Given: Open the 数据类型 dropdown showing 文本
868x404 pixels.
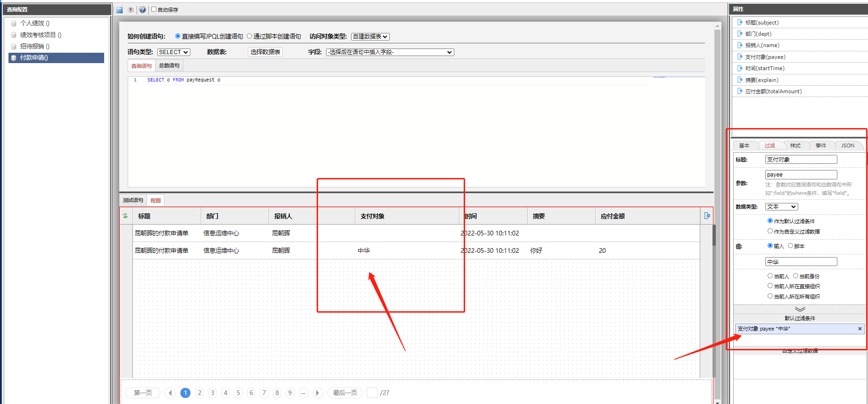Looking at the screenshot, I should (782, 207).
